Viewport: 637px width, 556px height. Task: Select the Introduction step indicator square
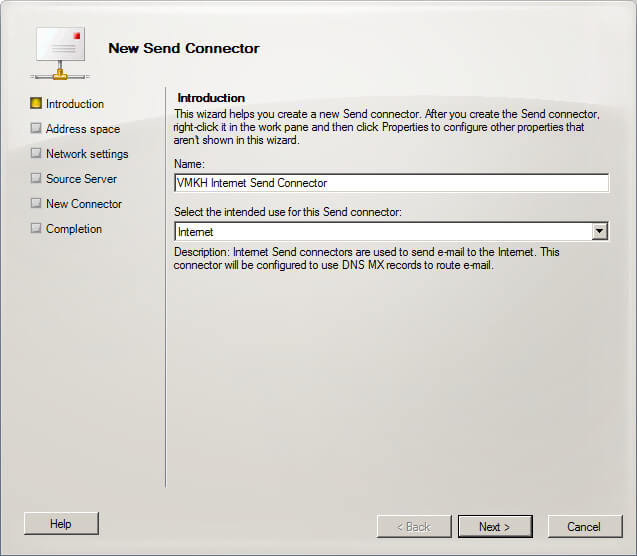click(x=36, y=103)
